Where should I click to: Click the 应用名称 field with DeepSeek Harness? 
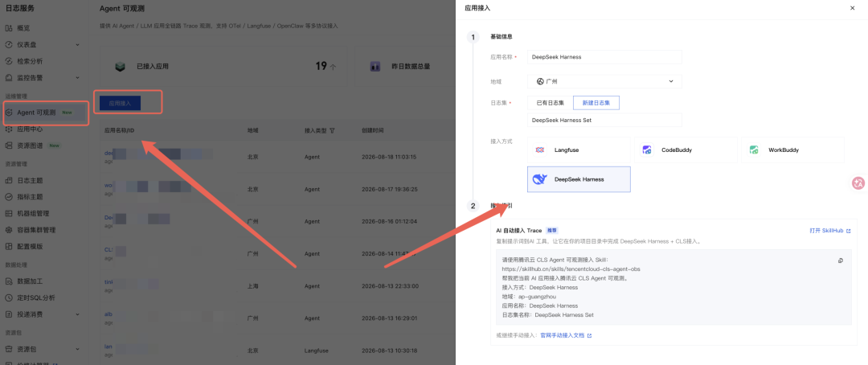[x=604, y=56]
